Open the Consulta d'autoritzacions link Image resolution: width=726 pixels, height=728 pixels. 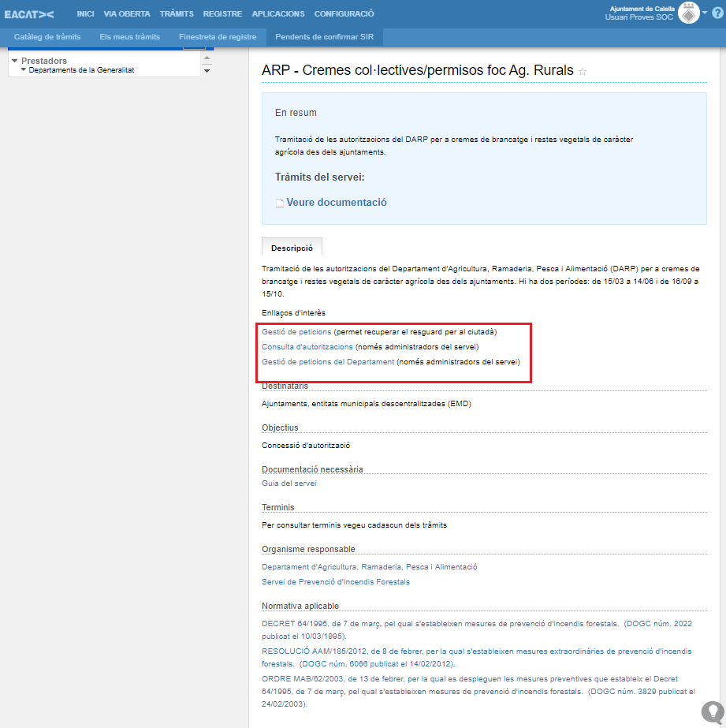(x=307, y=347)
